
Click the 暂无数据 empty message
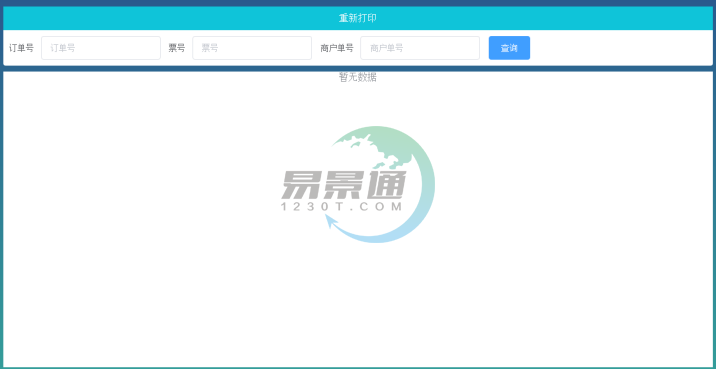coord(358,77)
